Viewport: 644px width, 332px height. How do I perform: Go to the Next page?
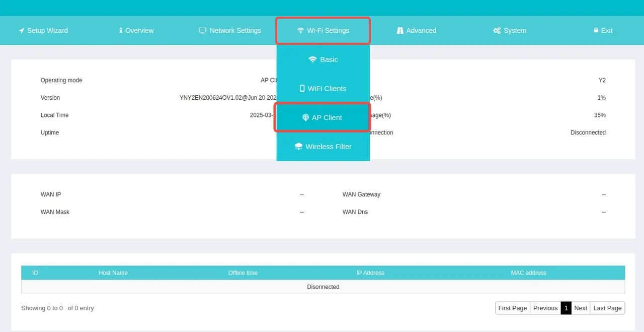pyautogui.click(x=581, y=308)
